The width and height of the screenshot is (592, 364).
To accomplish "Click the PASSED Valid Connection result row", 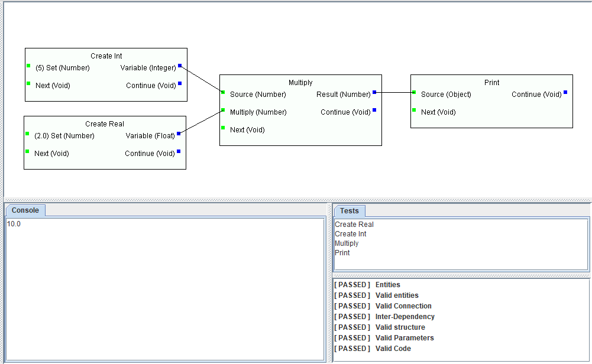I will (383, 306).
